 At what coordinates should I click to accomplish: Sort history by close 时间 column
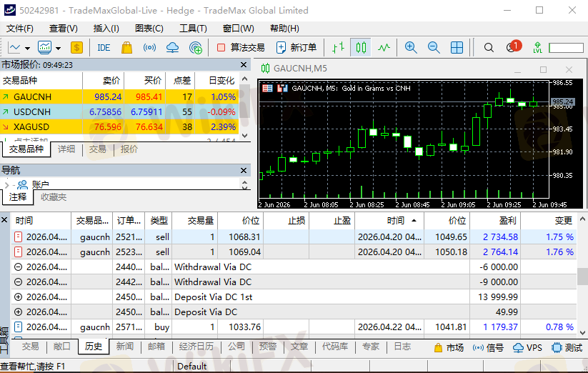click(x=389, y=220)
